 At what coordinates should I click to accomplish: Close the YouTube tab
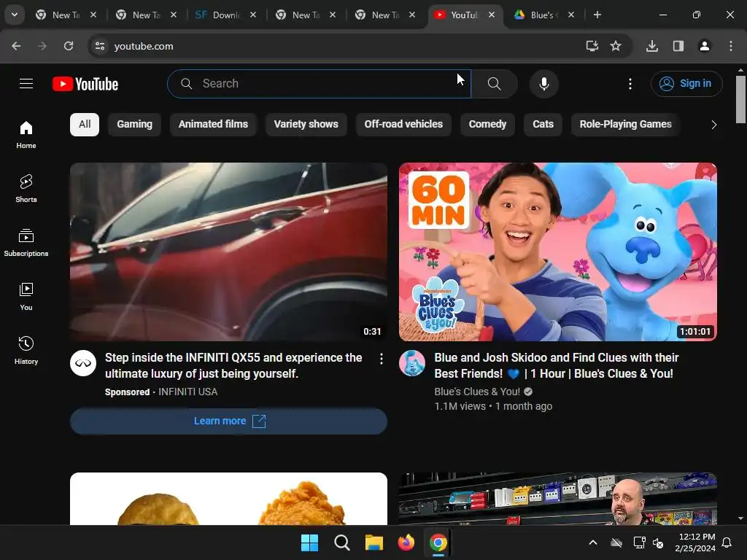tap(491, 15)
